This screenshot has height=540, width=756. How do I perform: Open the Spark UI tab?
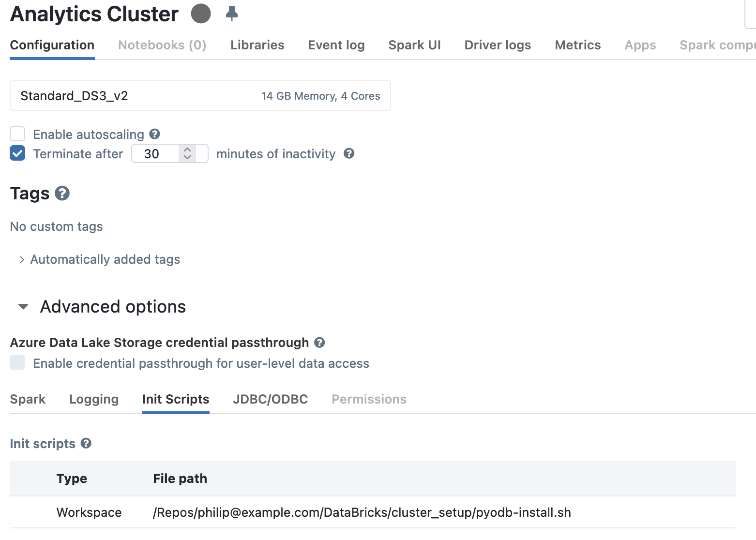(414, 45)
